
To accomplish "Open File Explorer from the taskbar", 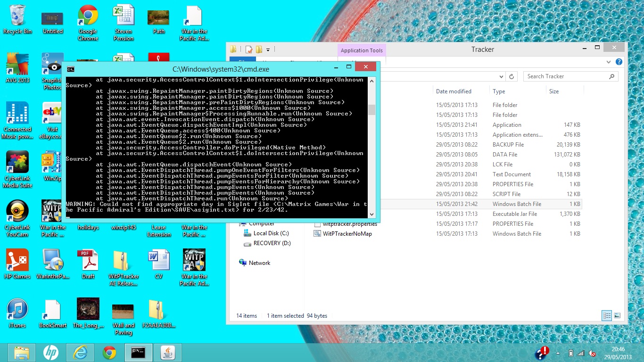I will (x=22, y=353).
